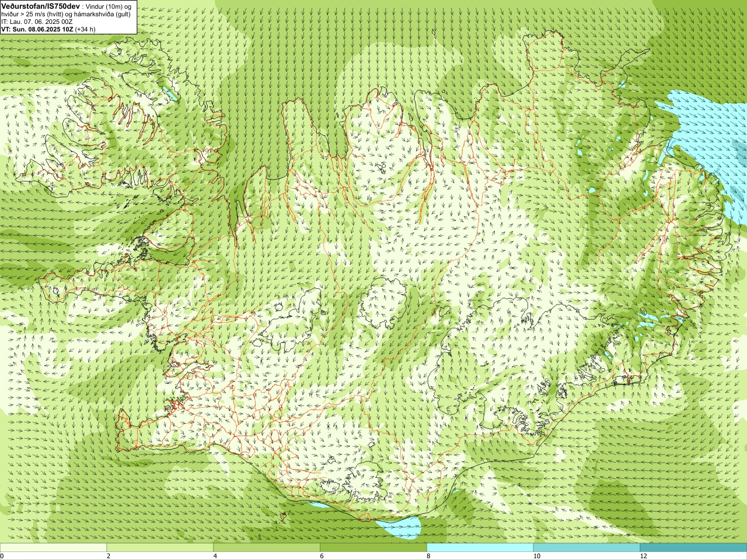Click the Veðurstofan/IS750dev title text
Viewport: 747px width, 560px height.
point(40,5)
